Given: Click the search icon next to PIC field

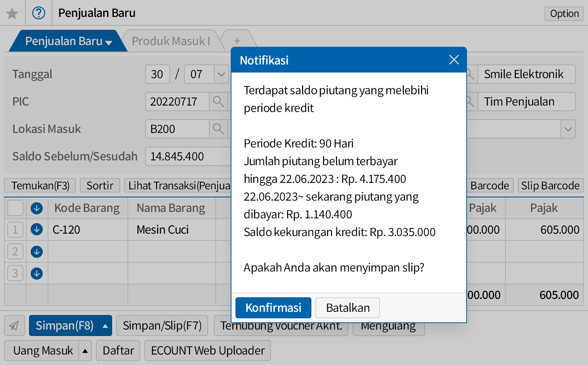Looking at the screenshot, I should click(218, 102).
